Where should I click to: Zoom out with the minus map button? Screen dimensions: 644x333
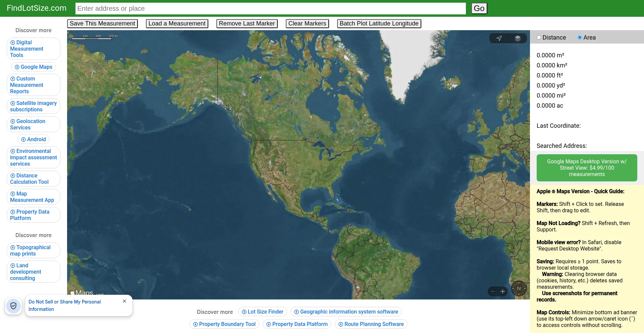tap(493, 291)
